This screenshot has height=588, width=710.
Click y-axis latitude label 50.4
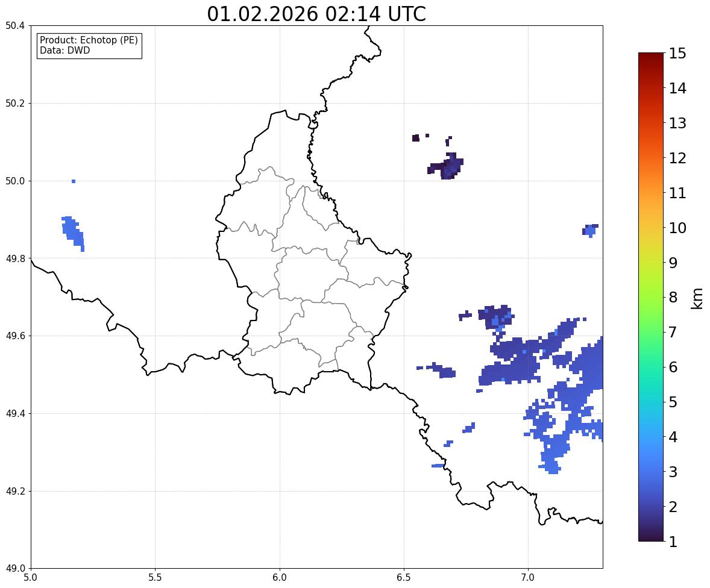click(15, 26)
